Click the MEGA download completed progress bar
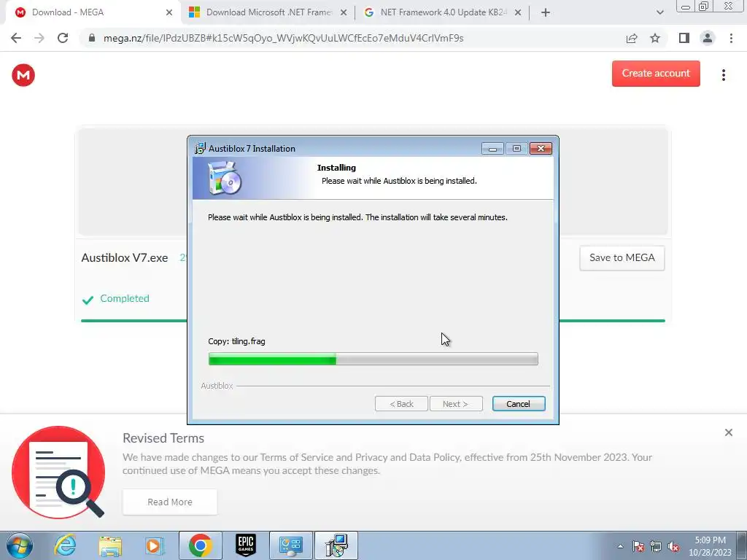747x560 pixels. pos(373,321)
